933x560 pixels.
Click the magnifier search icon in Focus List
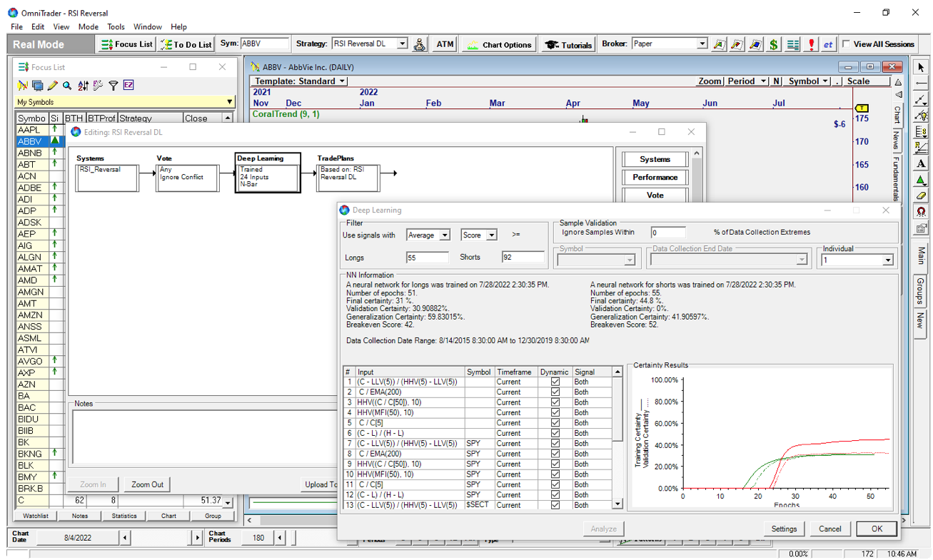pyautogui.click(x=67, y=86)
